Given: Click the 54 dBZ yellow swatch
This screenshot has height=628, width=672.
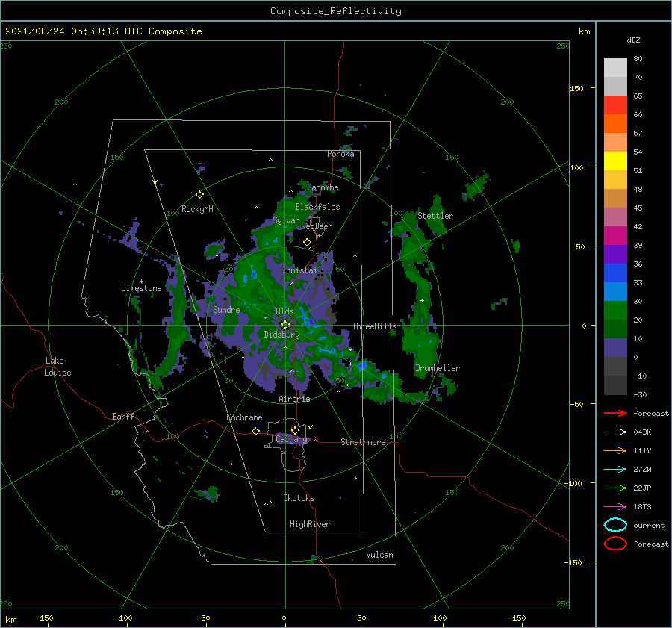Looking at the screenshot, I should point(615,161).
